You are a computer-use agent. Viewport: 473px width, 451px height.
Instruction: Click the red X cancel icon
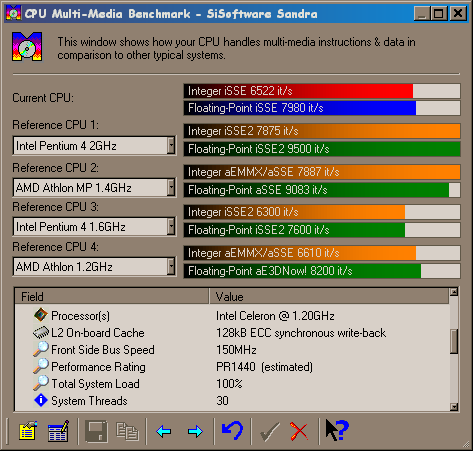pyautogui.click(x=299, y=432)
